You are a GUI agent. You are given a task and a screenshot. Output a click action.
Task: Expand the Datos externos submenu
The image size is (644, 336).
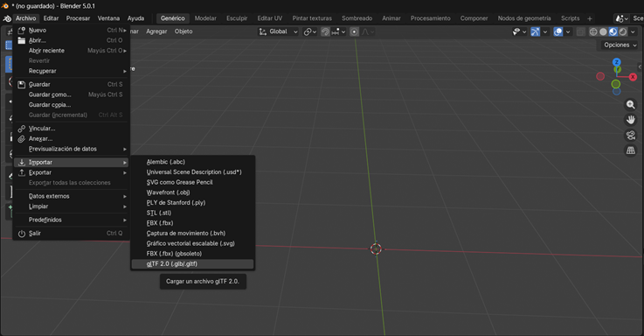pyautogui.click(x=72, y=196)
